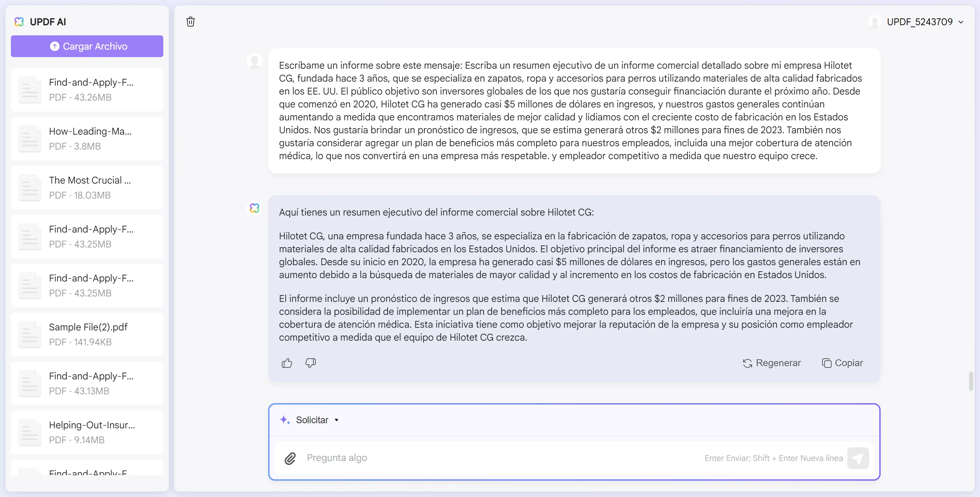The image size is (980, 497).
Task: Click the AI avatar beside the response
Action: pos(255,208)
